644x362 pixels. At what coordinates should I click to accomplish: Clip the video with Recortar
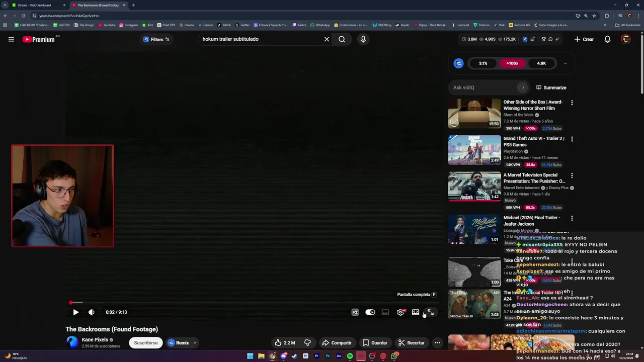411,343
